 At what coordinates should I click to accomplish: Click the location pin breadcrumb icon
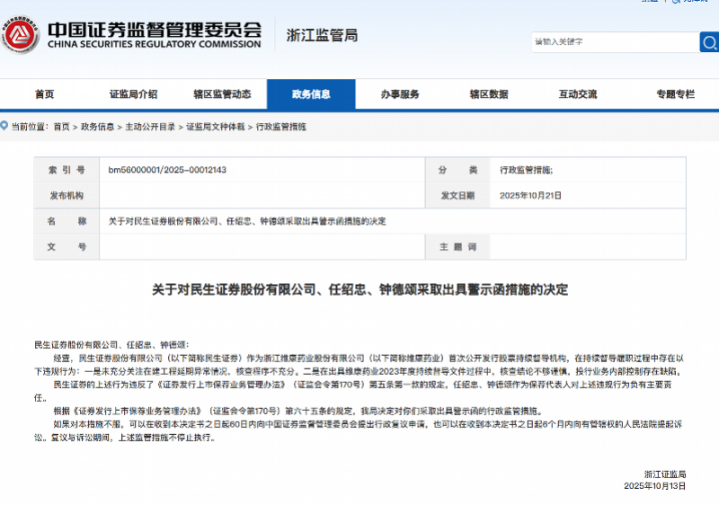pyautogui.click(x=5, y=127)
